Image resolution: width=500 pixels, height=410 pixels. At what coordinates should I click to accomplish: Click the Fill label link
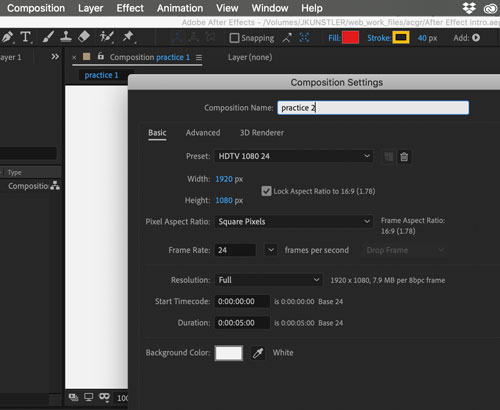pos(334,38)
